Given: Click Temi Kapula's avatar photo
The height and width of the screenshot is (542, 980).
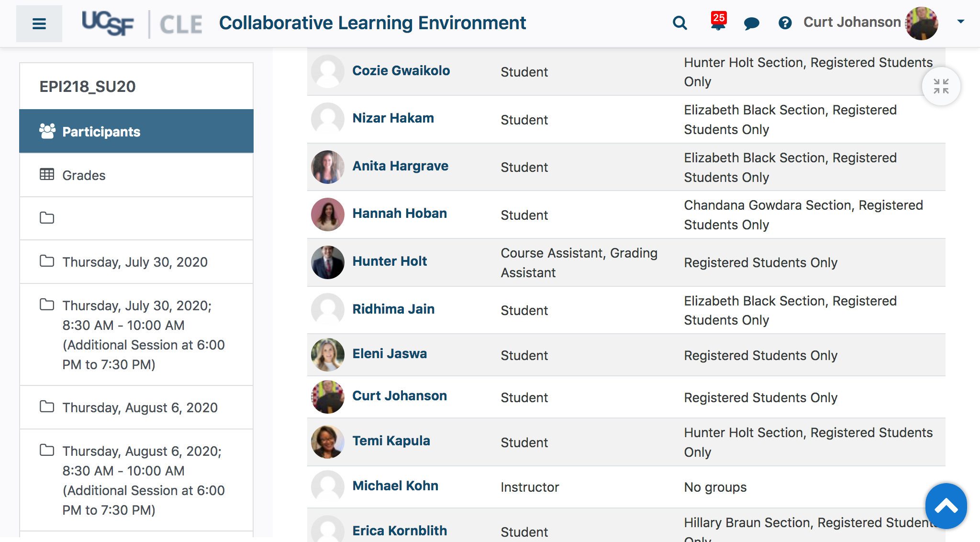Looking at the screenshot, I should click(328, 442).
